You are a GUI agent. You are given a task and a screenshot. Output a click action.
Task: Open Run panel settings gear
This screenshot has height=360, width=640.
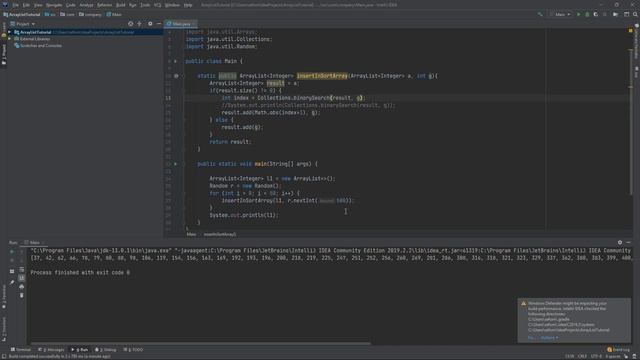620,242
